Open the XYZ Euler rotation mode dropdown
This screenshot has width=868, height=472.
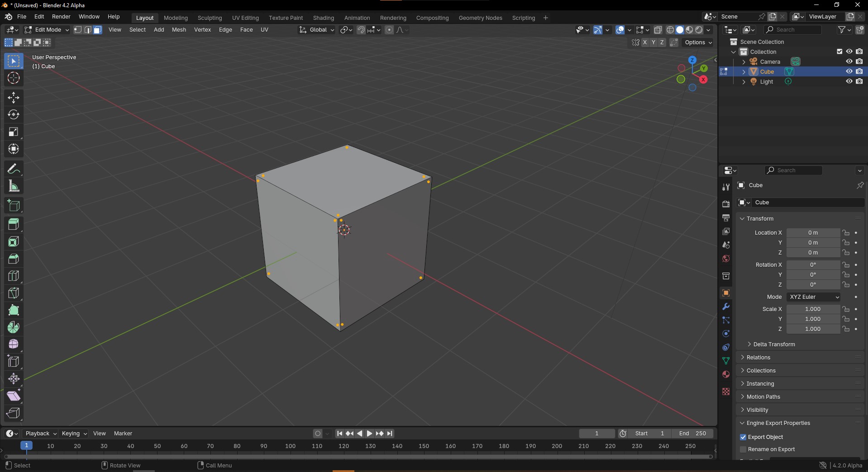(814, 297)
